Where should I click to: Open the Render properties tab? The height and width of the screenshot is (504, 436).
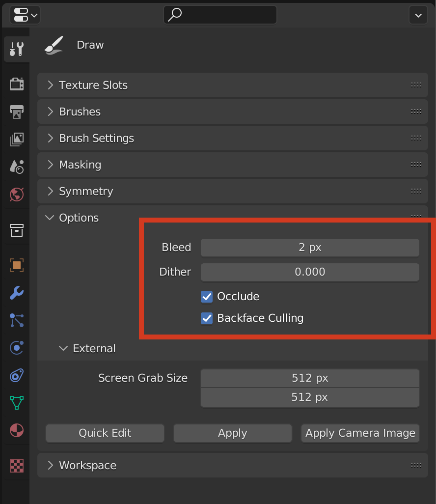click(17, 84)
